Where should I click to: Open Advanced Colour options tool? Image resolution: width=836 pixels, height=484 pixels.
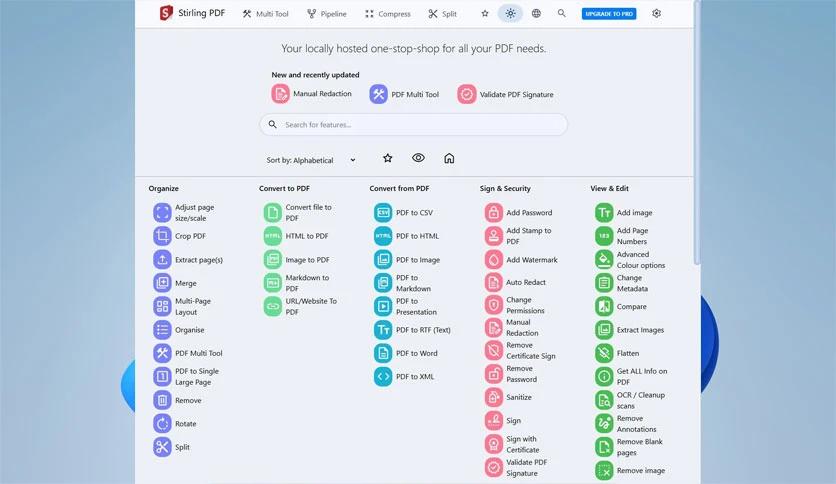coord(630,259)
